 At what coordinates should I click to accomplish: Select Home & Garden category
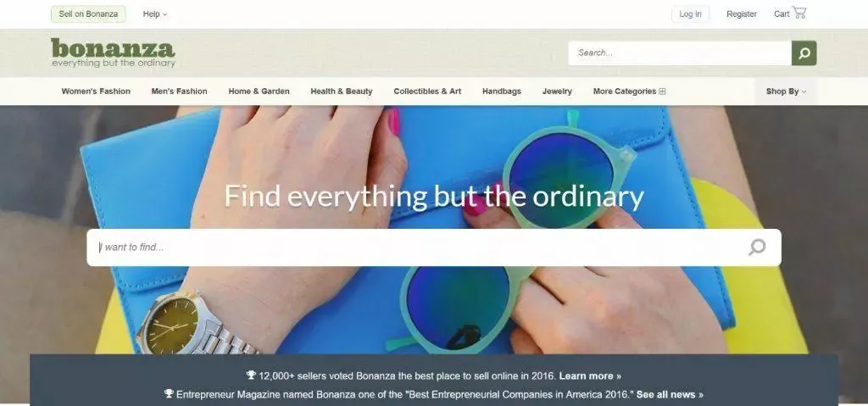259,92
